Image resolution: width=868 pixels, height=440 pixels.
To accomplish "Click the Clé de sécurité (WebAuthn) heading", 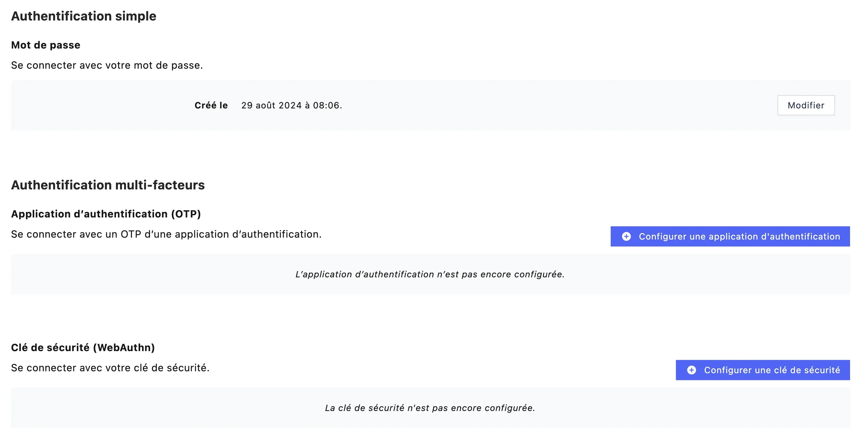I will [x=83, y=347].
